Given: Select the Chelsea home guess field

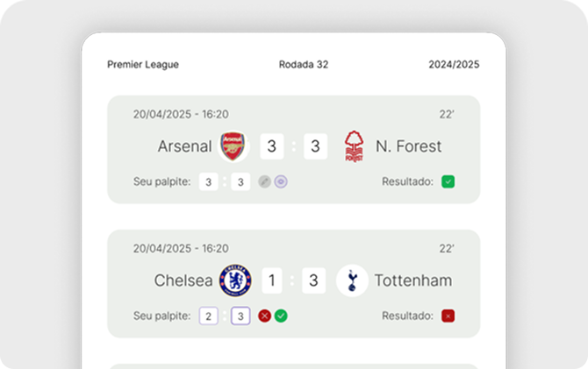Looking at the screenshot, I should point(209,316).
